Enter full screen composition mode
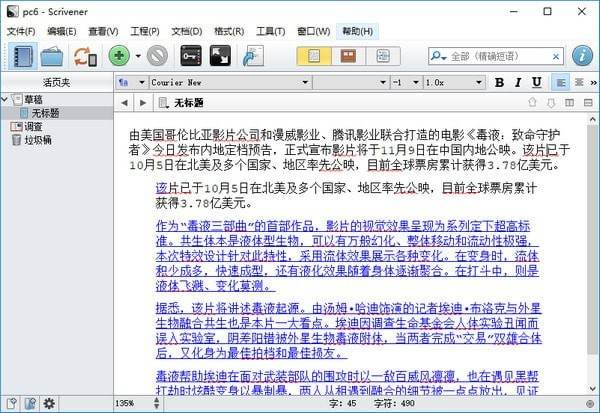This screenshot has height=413, width=600. click(221, 57)
